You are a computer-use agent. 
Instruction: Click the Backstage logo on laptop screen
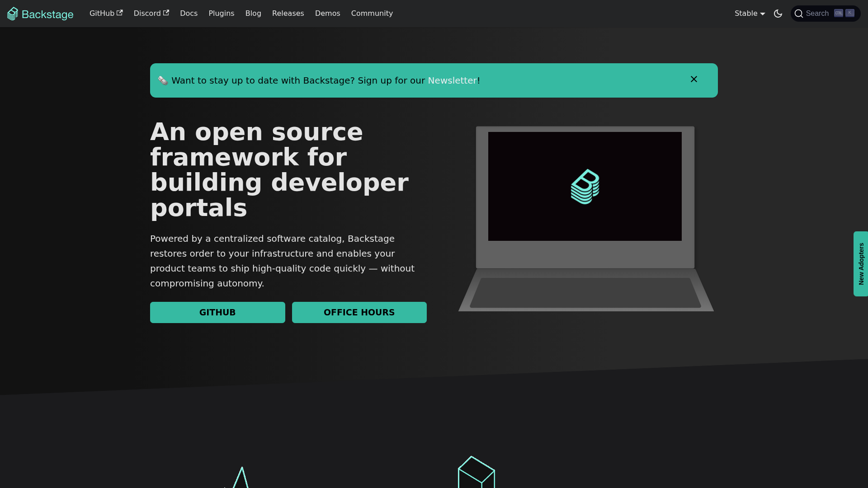(x=585, y=187)
